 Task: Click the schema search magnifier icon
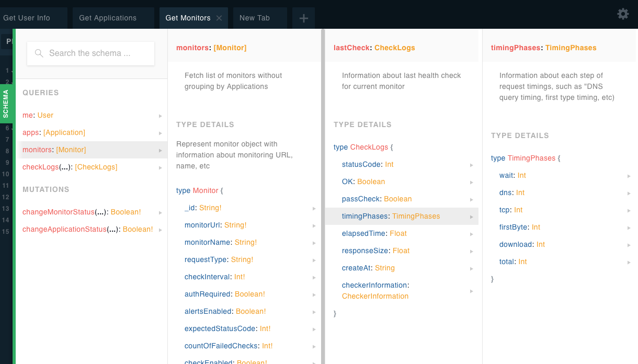39,53
